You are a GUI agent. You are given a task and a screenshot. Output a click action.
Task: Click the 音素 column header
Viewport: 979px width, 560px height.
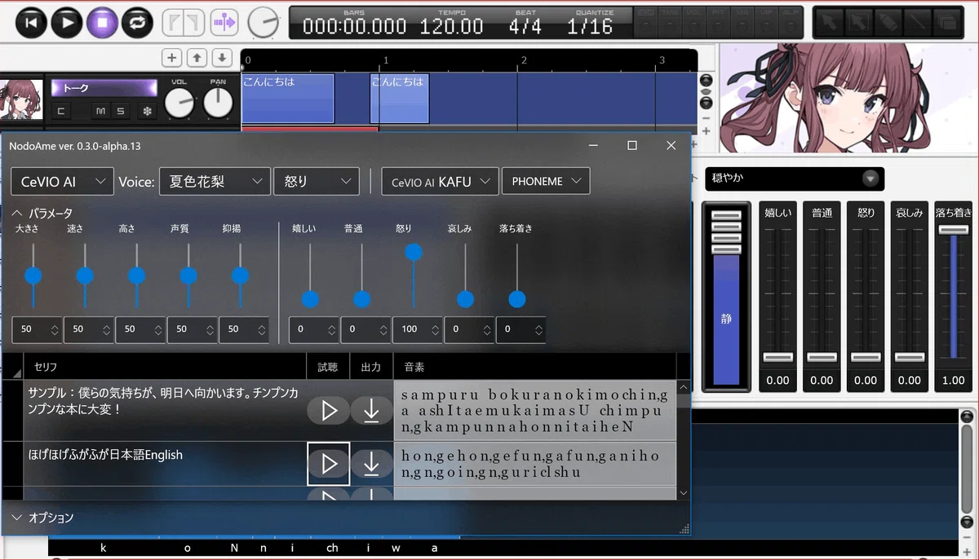coord(535,367)
